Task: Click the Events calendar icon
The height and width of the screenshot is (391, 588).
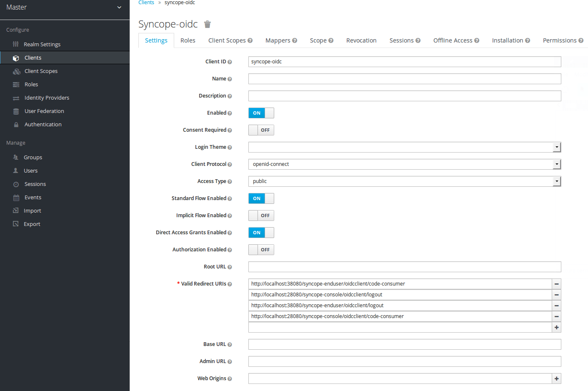Action: (16, 198)
